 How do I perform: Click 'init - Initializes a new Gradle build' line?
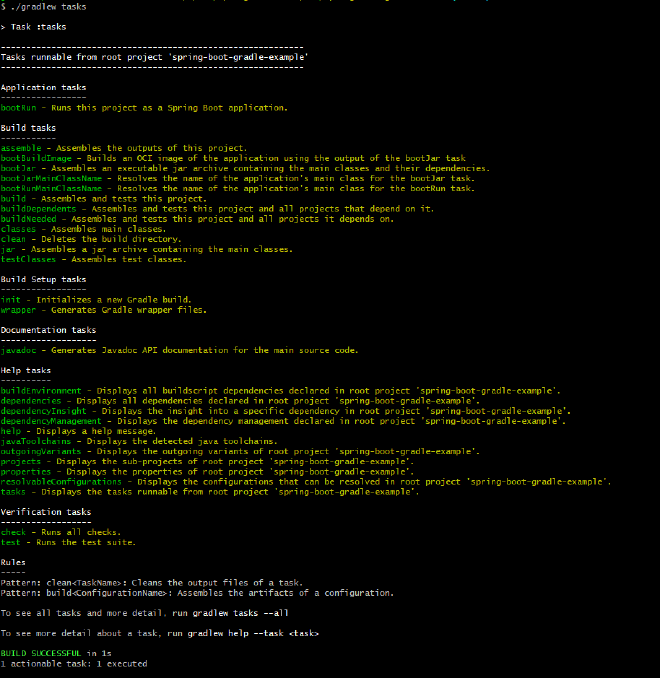tap(96, 300)
